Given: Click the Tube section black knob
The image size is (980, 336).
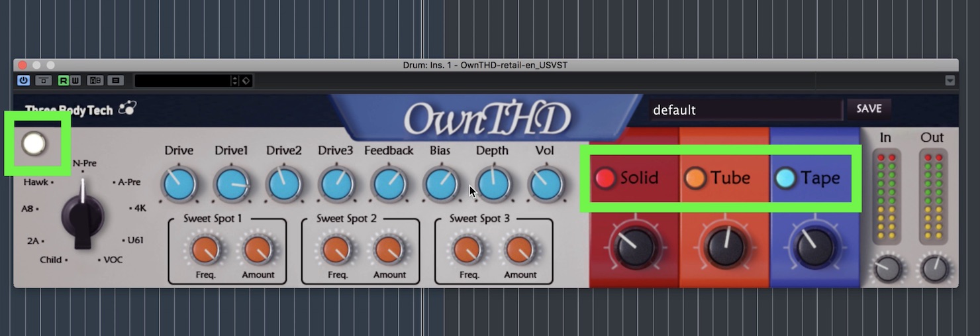Looking at the screenshot, I should [726, 247].
